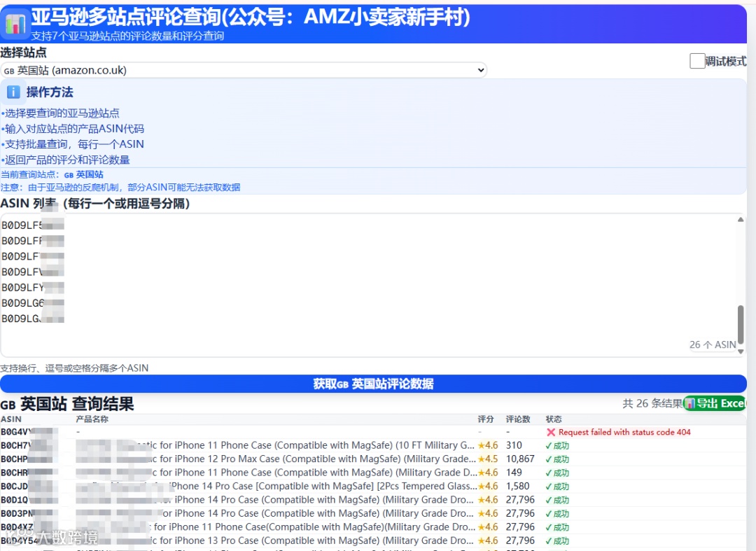Click the 成功 status in the 1,580 reviews row
Image resolution: width=756 pixels, height=551 pixels.
[557, 487]
